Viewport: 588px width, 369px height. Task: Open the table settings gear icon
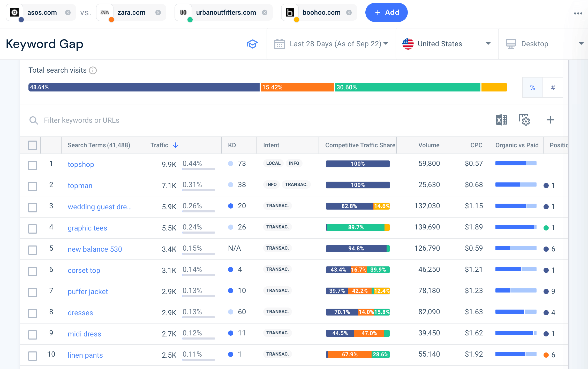pos(525,120)
